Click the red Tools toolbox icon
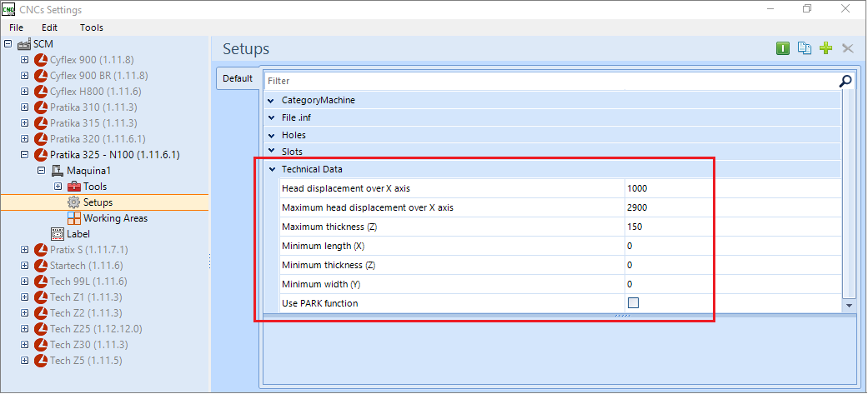This screenshot has width=868, height=399. coord(74,187)
